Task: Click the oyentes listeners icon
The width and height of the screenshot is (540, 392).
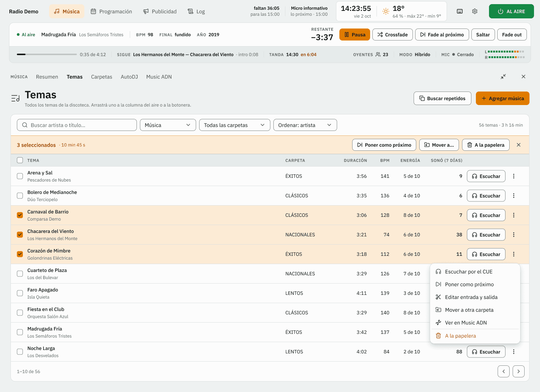Action: coord(378,54)
